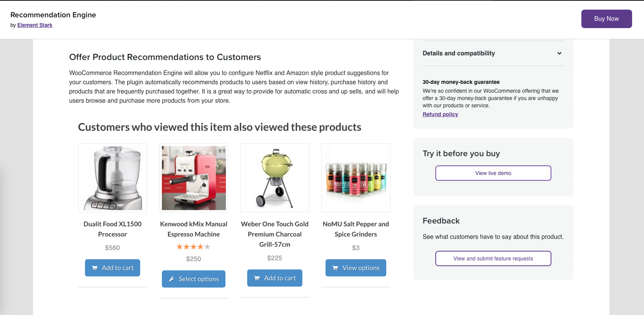
Task: Click the Weber One Touch grill photo
Action: pos(274,178)
